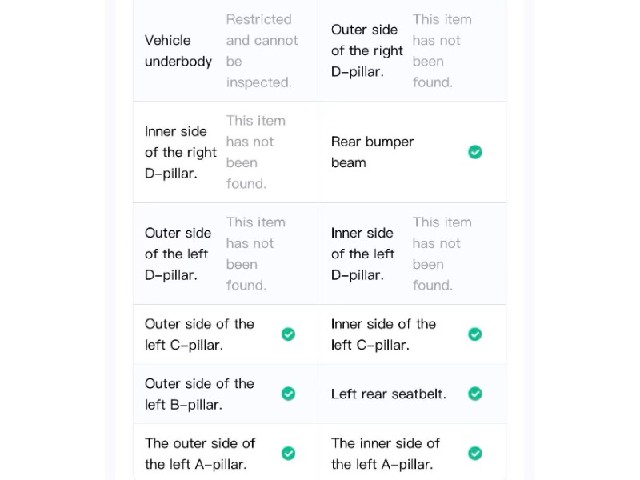
Task: Click check icon beside Outer side left C-pillar
Action: (x=288, y=334)
